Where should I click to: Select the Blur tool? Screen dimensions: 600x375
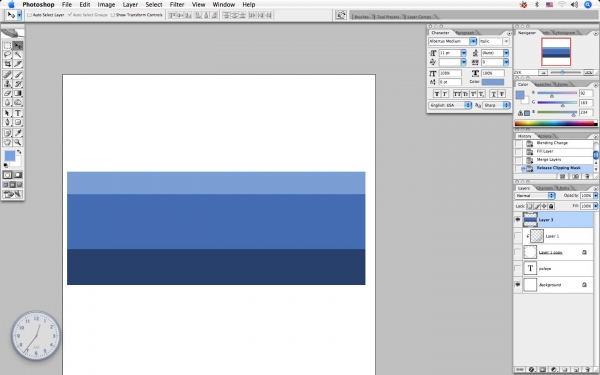point(7,103)
